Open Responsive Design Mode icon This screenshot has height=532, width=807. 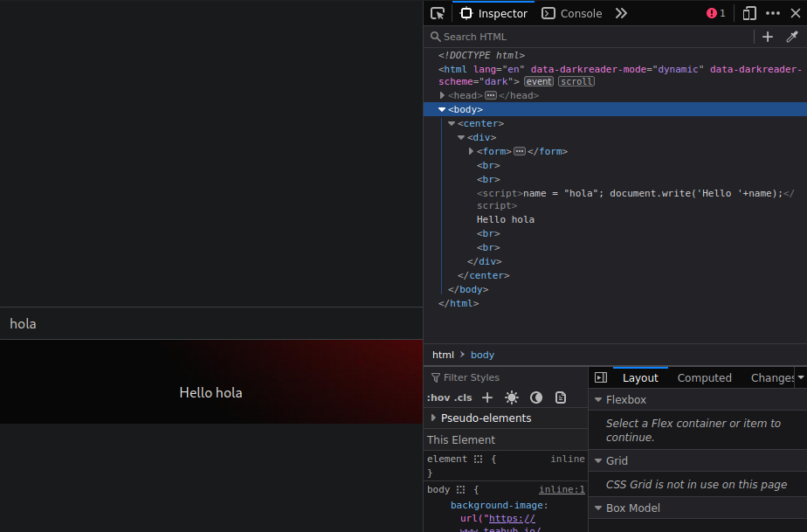point(749,13)
